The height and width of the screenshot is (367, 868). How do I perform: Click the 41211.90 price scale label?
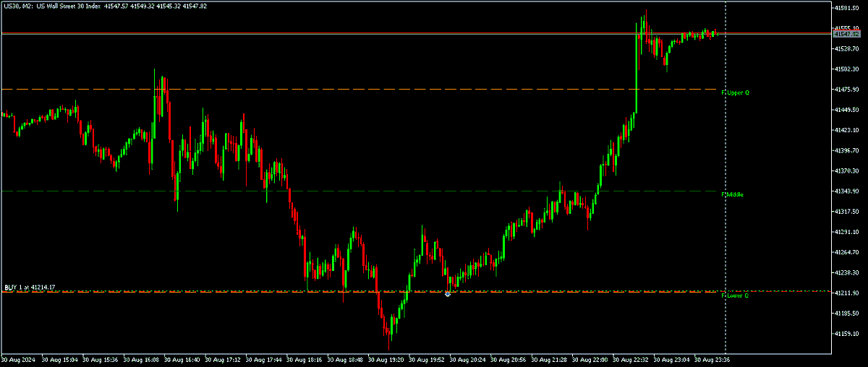[x=846, y=293]
